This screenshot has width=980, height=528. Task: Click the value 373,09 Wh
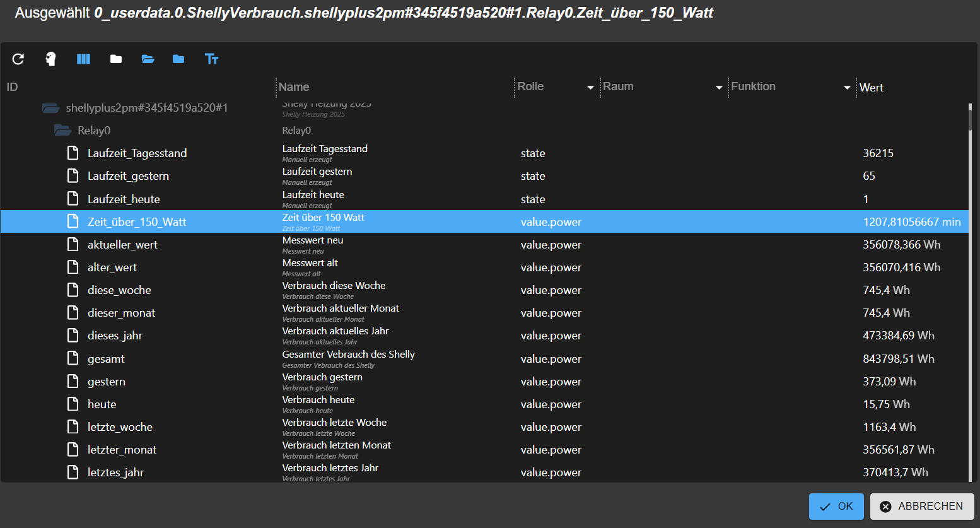pyautogui.click(x=889, y=381)
